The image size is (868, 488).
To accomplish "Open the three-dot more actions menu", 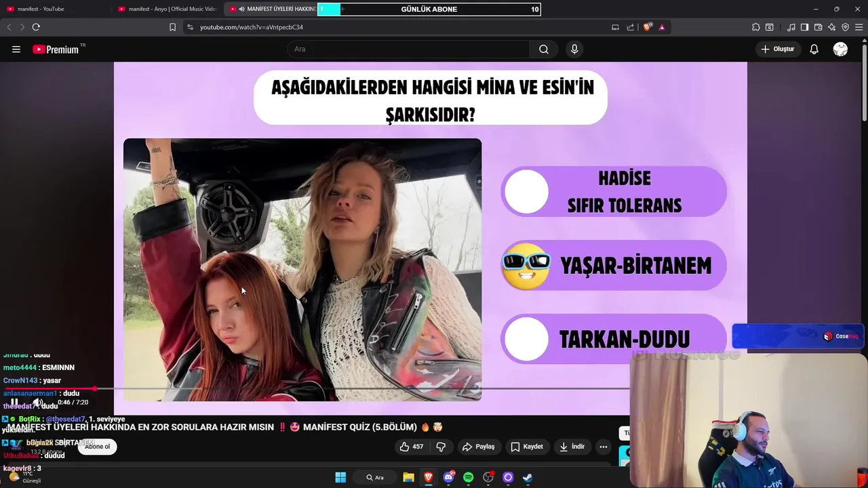I will (603, 447).
